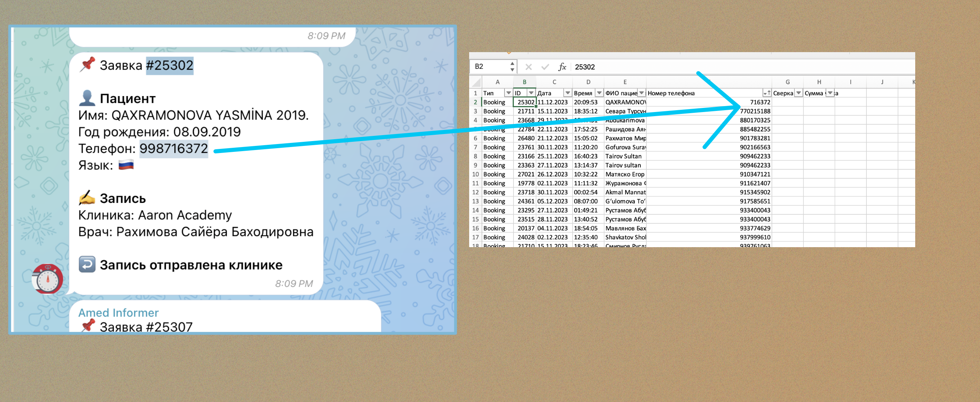Click the stopwatch avatar in chat
The image size is (980, 402).
[48, 280]
